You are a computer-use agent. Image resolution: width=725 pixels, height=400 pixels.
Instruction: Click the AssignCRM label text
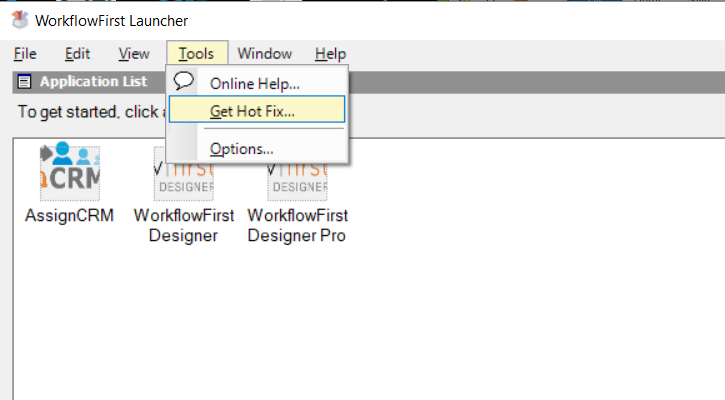point(69,215)
